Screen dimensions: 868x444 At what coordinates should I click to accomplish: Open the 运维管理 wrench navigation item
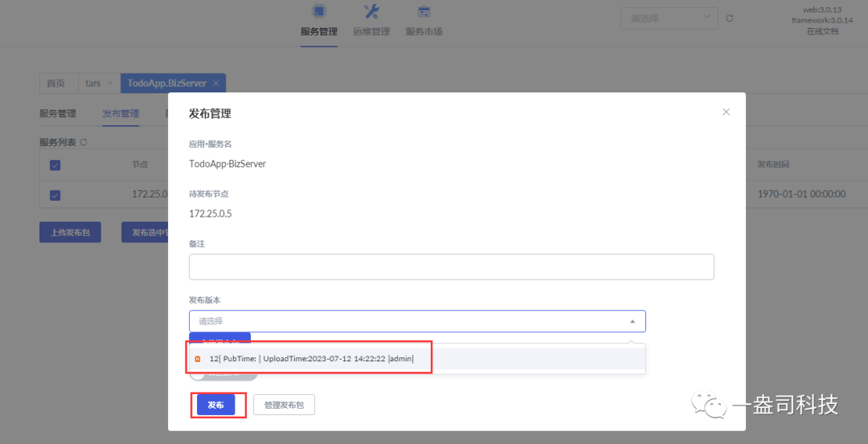point(371,20)
